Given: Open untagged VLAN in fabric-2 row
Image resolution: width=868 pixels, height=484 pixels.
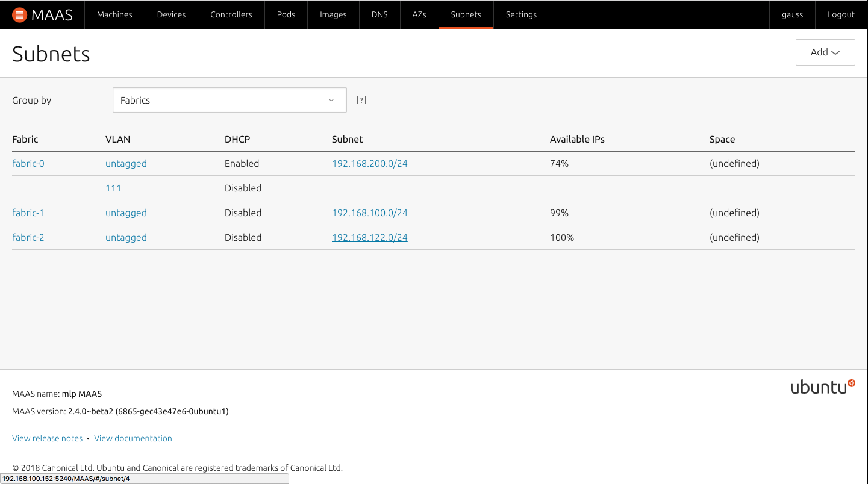Looking at the screenshot, I should [126, 237].
